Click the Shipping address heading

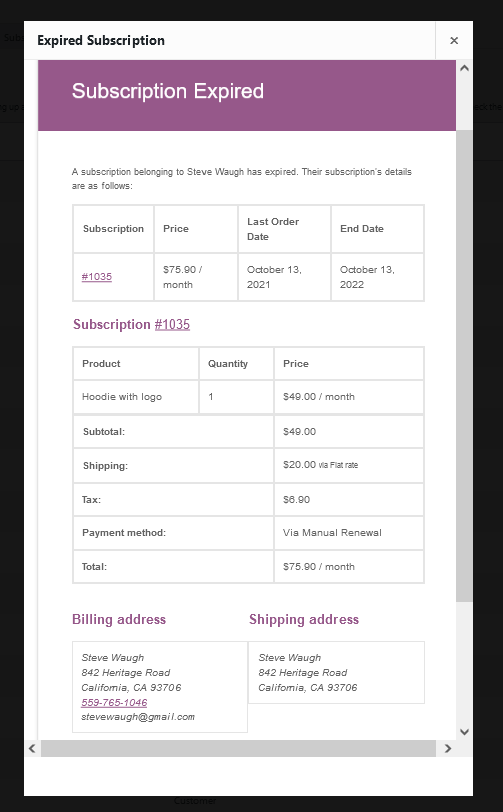pyautogui.click(x=304, y=619)
